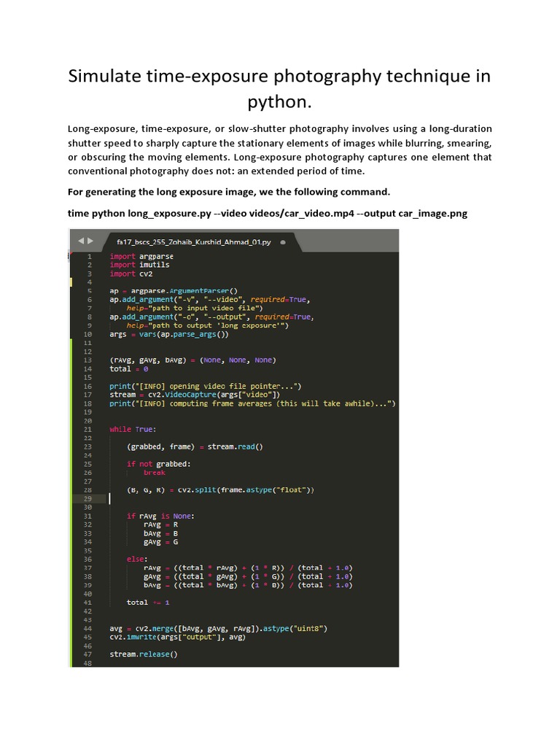Click line 'stream.release()'

(144, 654)
